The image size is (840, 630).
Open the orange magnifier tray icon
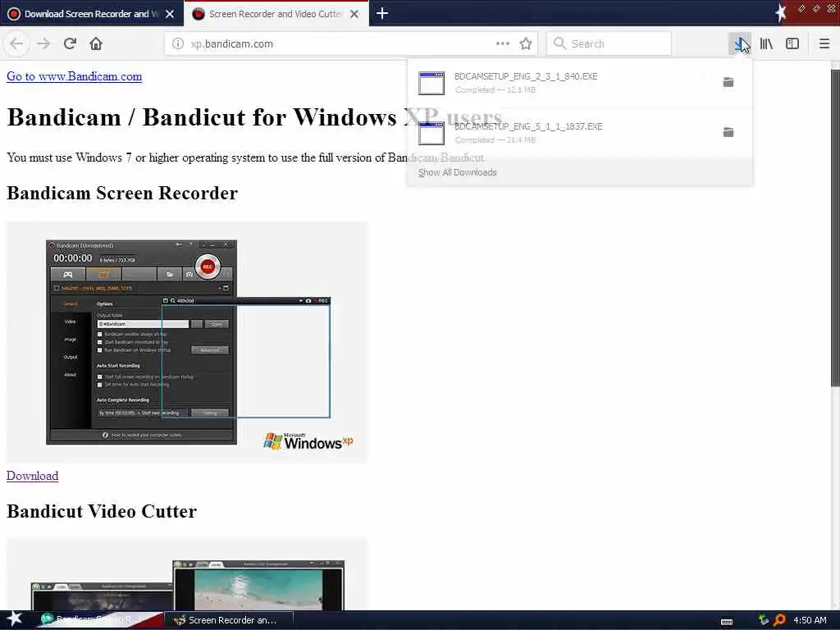[779, 620]
